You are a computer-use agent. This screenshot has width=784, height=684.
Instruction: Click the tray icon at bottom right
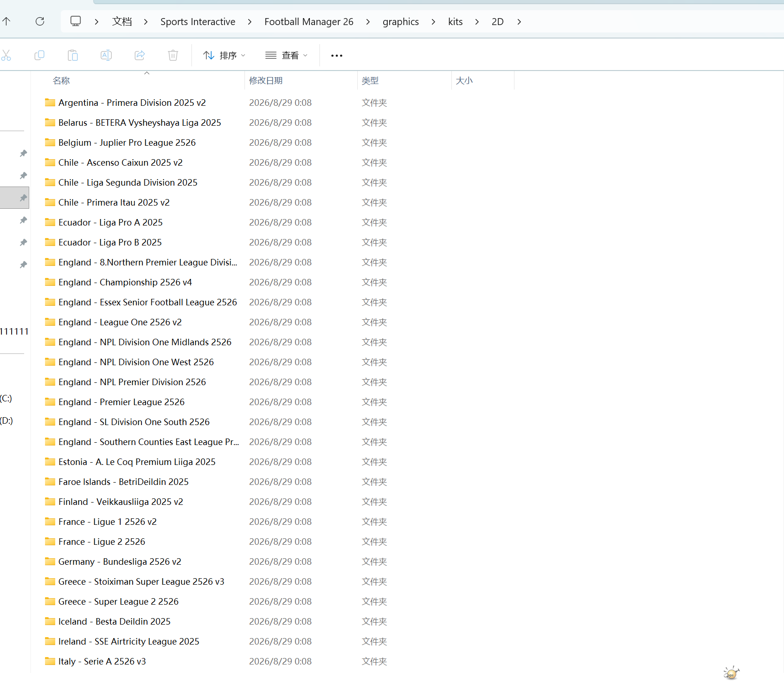(x=731, y=672)
